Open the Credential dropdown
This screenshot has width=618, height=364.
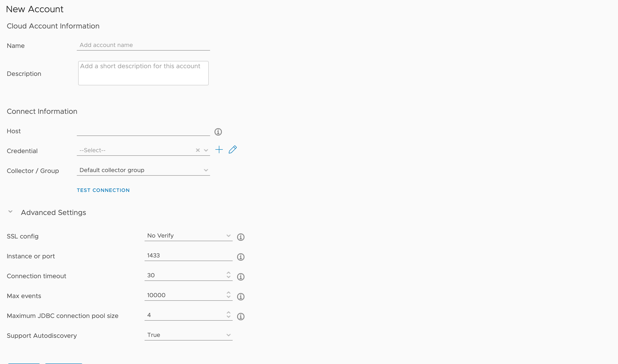pyautogui.click(x=206, y=150)
